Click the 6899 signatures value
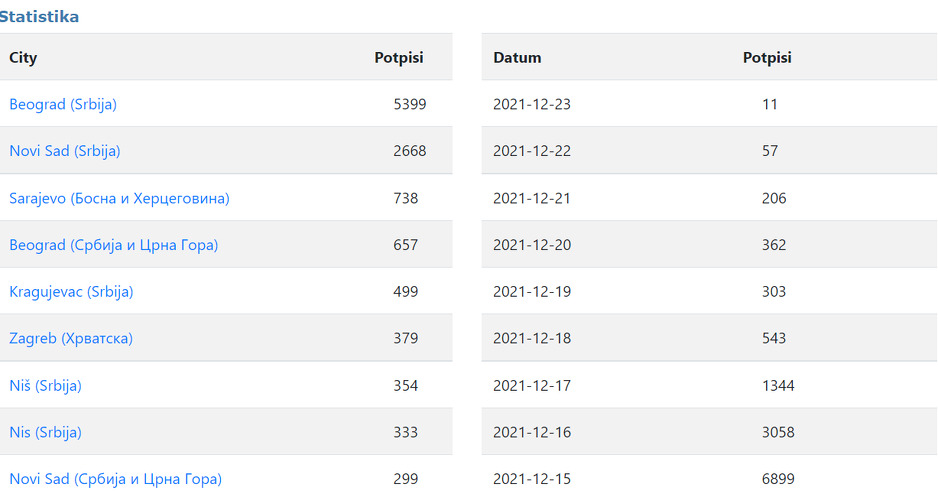Screen dimensions: 938x494 pos(778,479)
